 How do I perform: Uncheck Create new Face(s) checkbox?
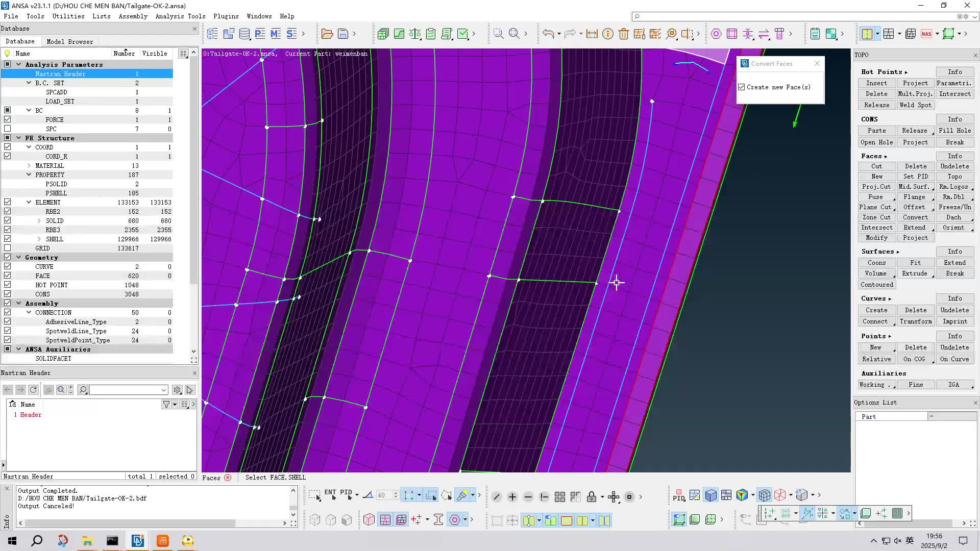(742, 87)
